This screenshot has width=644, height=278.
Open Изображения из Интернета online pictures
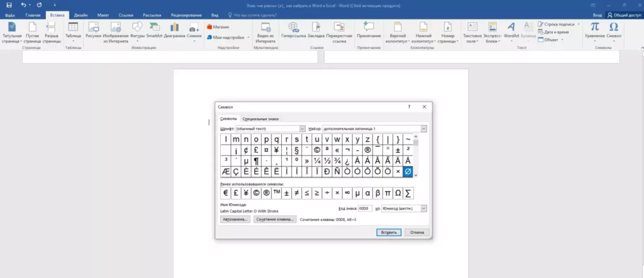(x=116, y=33)
